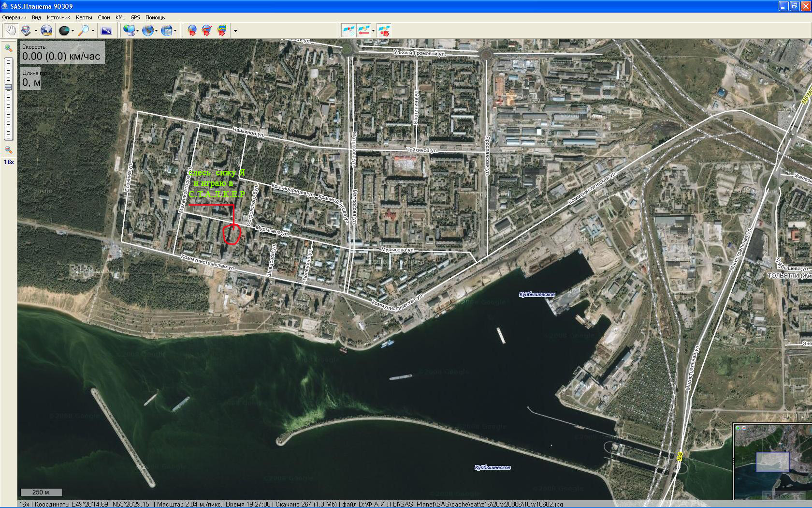The width and height of the screenshot is (812, 508).
Task: Open the Помощь menu
Action: [155, 17]
